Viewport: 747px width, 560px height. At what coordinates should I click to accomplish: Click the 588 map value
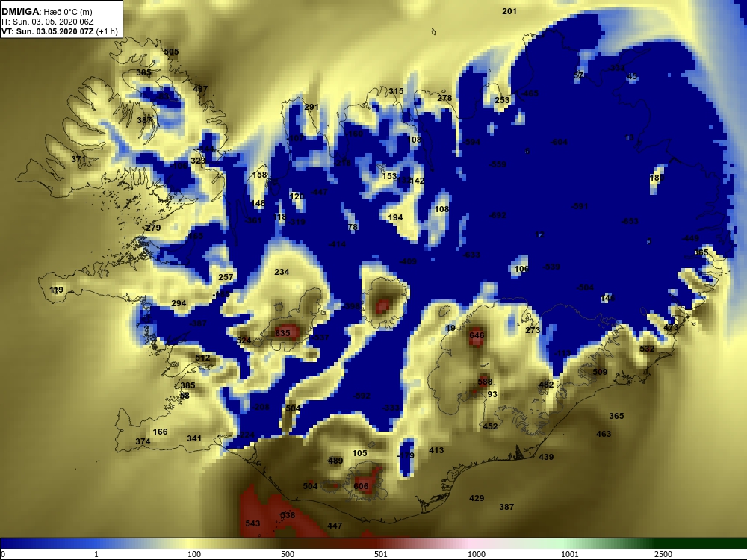coord(485,382)
